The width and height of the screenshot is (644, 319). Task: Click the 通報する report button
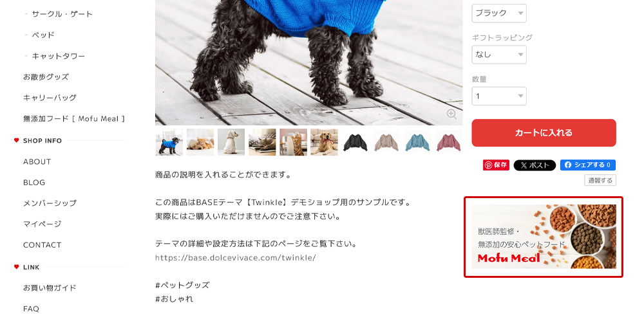[x=600, y=181]
